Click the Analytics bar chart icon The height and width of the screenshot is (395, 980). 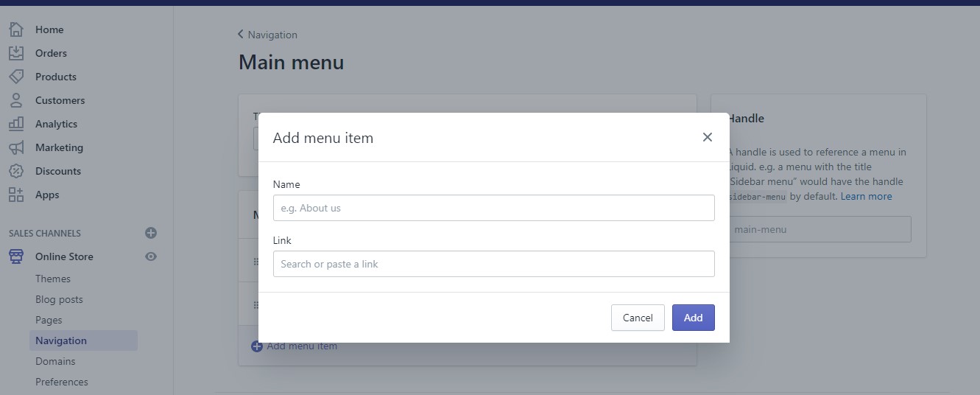(16, 124)
